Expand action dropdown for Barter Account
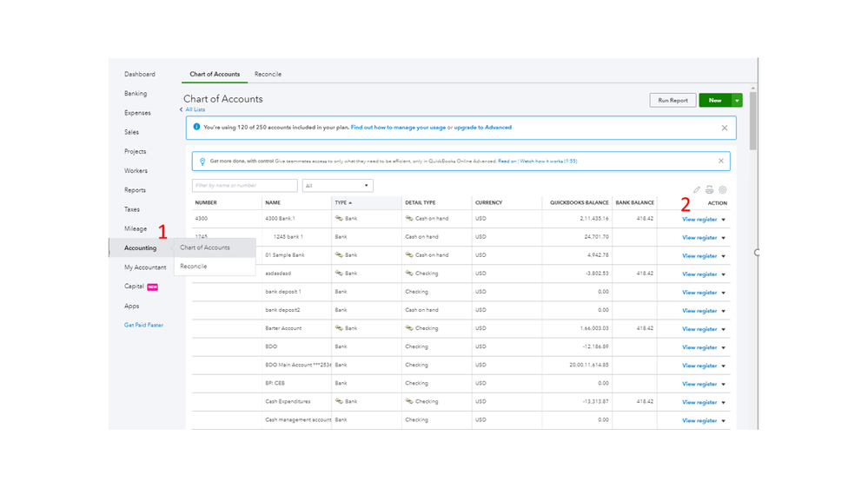 pyautogui.click(x=724, y=329)
